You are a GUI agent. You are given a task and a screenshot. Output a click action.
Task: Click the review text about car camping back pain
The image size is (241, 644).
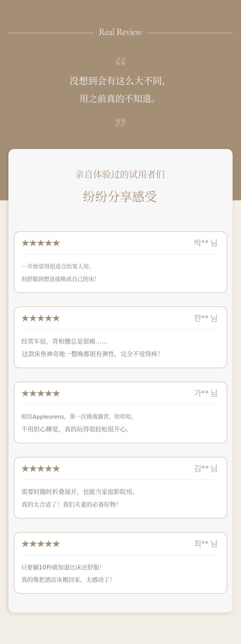pos(91,348)
